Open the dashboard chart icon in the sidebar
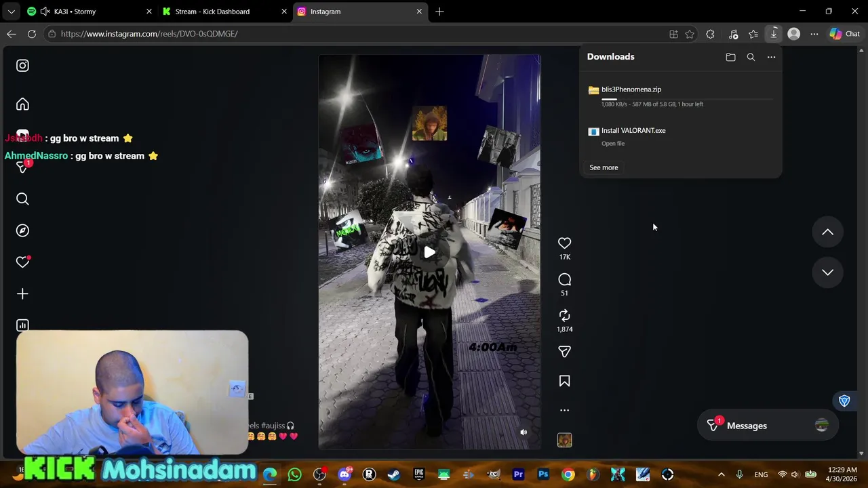The image size is (868, 488). pos(22,325)
